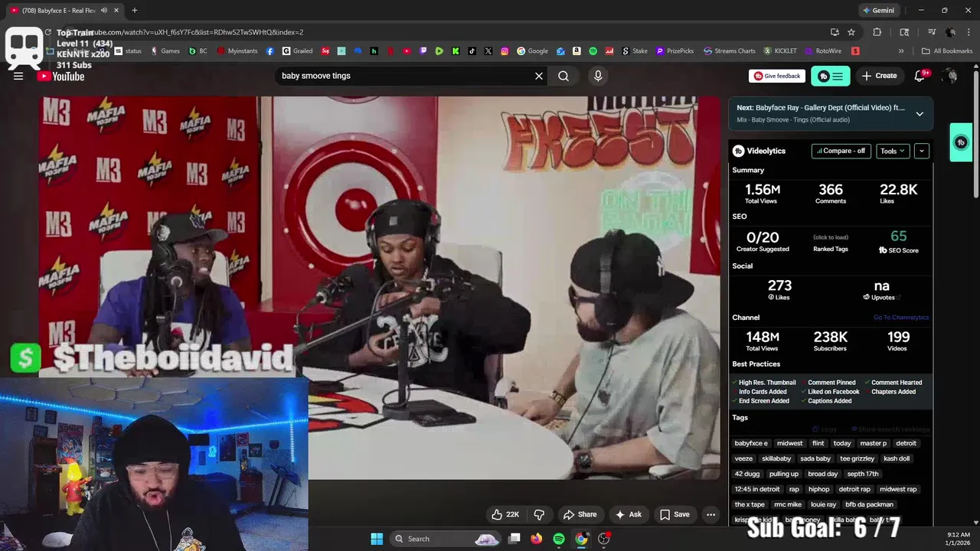Open the KICKLET bookmark
980x551 pixels.
tap(780, 51)
